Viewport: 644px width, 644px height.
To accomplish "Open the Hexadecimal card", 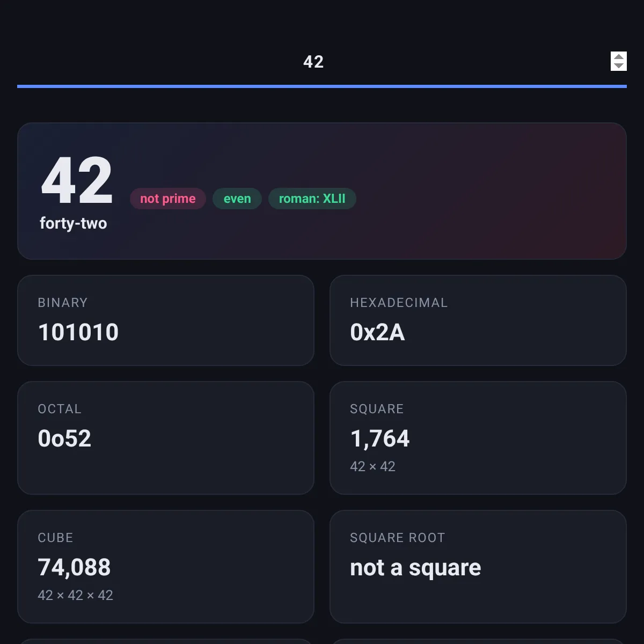I will point(478,320).
